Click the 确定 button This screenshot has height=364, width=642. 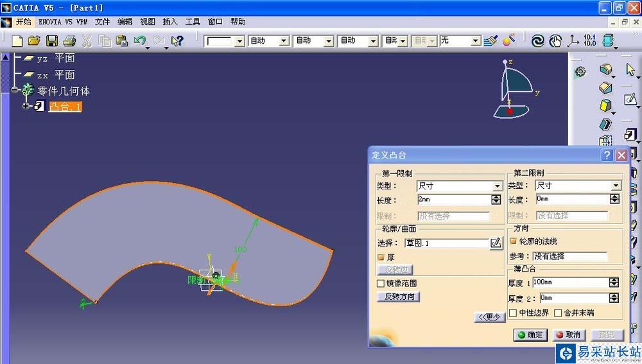coord(530,334)
